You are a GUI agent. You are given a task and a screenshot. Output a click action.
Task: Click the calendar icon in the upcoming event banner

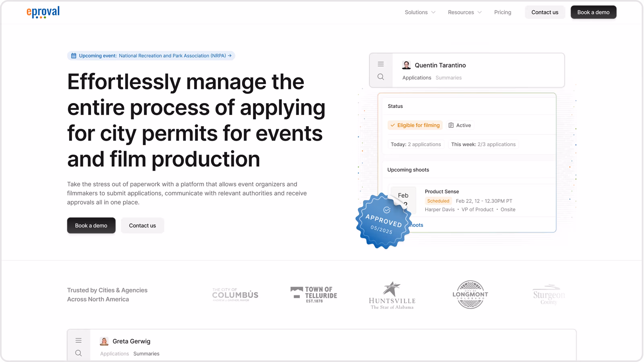(73, 56)
